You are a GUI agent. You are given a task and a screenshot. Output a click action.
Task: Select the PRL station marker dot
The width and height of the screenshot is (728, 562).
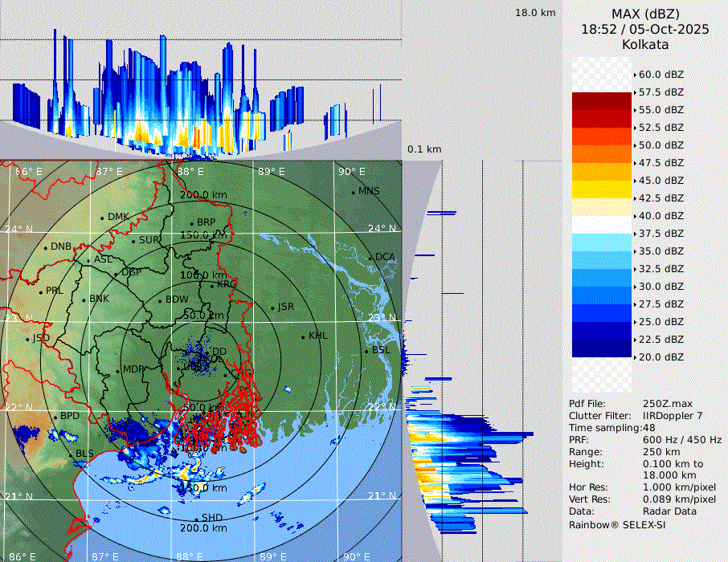pyautogui.click(x=41, y=291)
